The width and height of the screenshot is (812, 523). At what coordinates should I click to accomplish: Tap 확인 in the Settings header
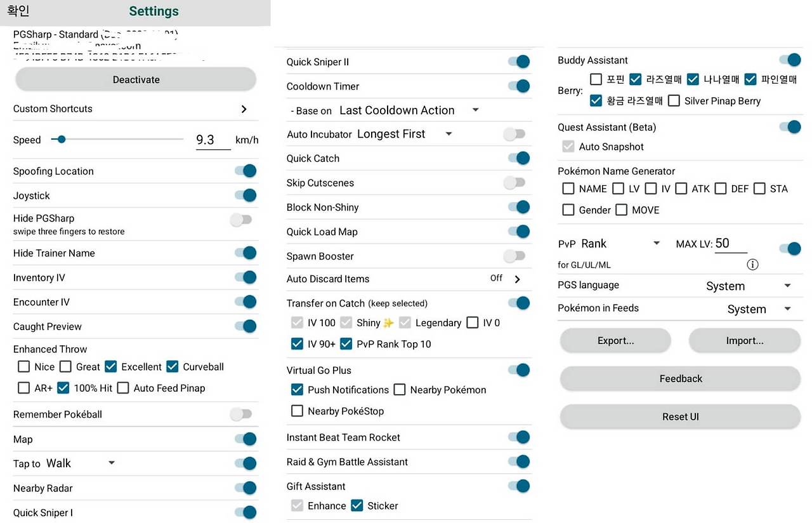point(18,11)
